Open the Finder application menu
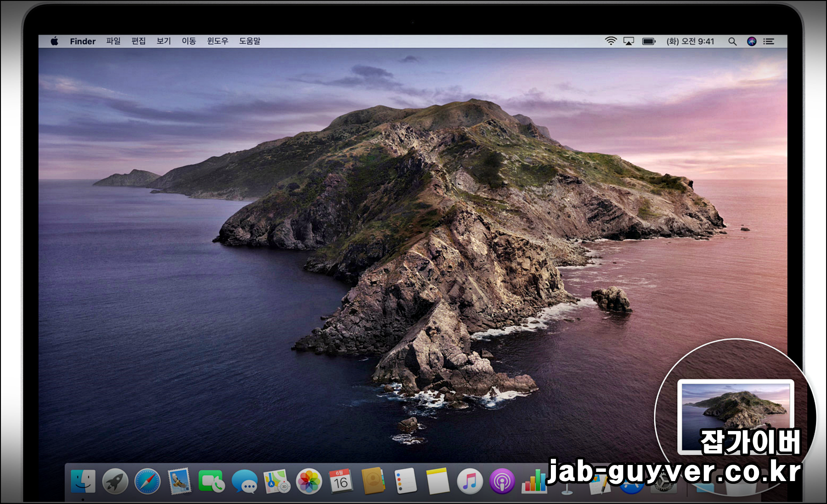Viewport: 827px width, 504px height. [83, 41]
